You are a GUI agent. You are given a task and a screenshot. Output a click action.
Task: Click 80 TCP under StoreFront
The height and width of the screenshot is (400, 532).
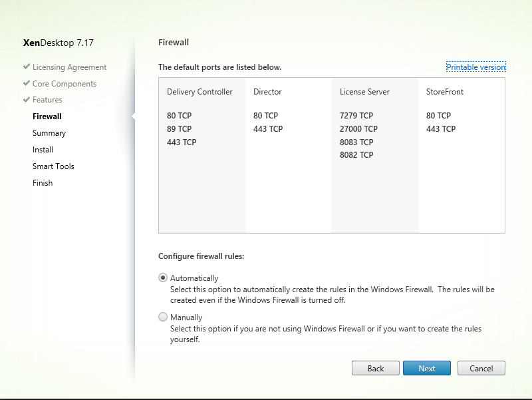point(439,116)
